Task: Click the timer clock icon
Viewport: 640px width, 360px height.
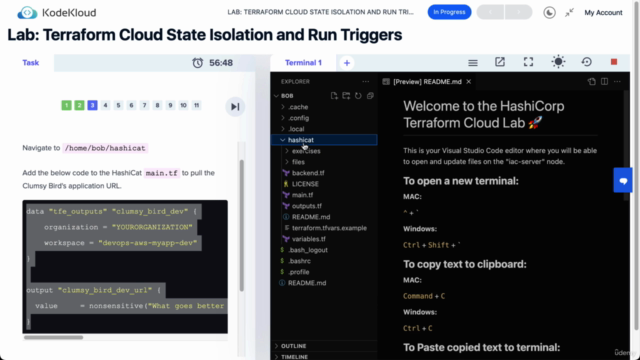Action: pyautogui.click(x=198, y=63)
